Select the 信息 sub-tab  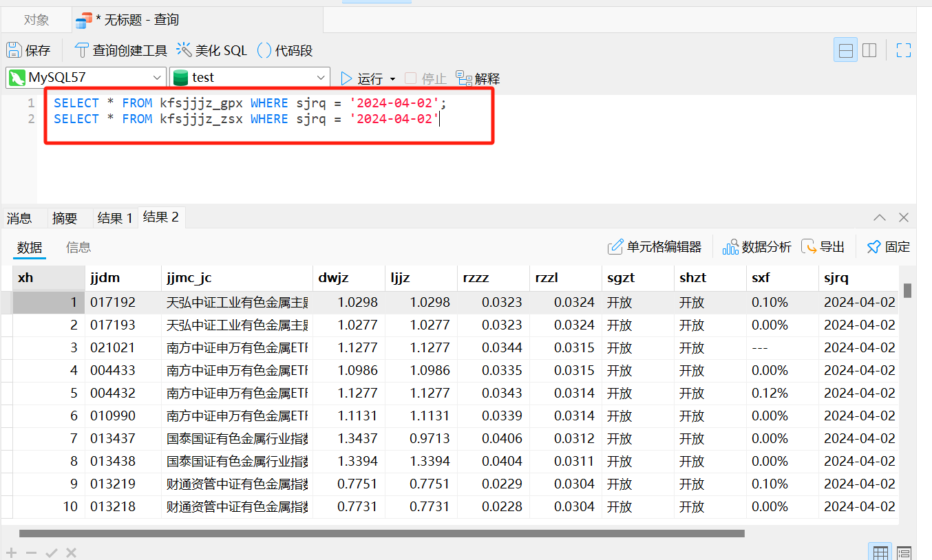point(78,247)
